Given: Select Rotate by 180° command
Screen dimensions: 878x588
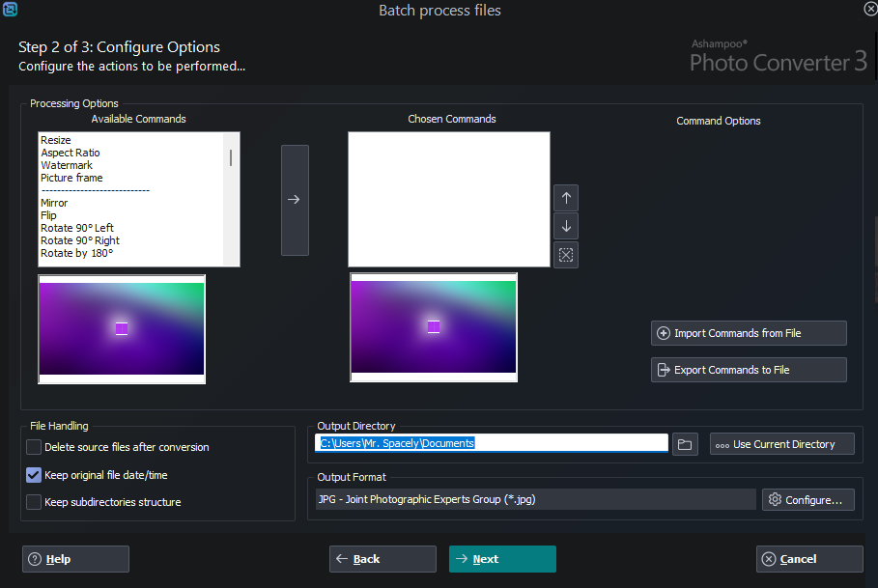Looking at the screenshot, I should point(76,253).
